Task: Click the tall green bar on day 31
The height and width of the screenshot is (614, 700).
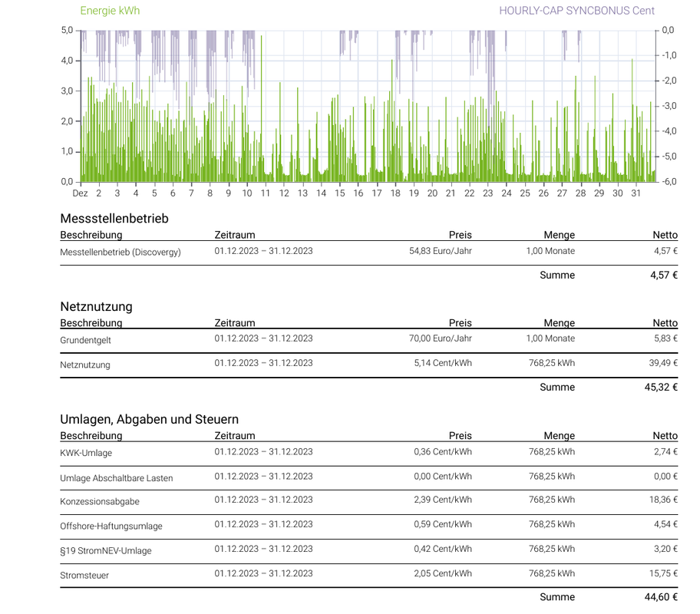Action: [x=632, y=120]
